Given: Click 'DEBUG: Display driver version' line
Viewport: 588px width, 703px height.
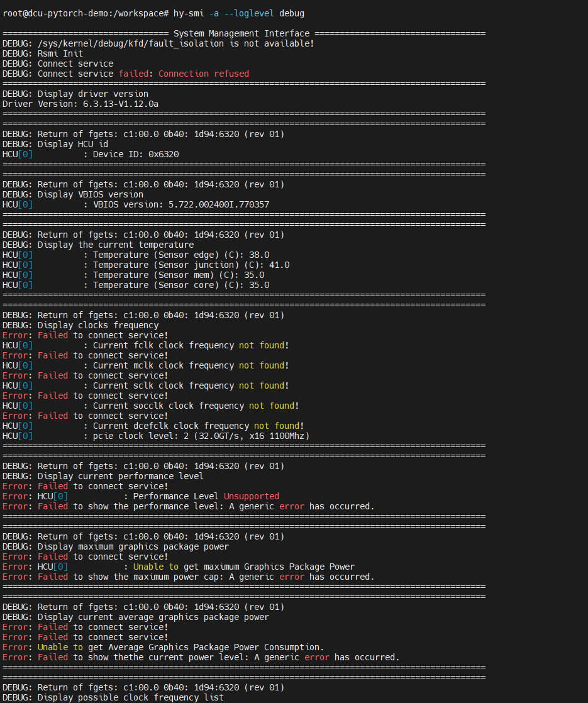Looking at the screenshot, I should (x=75, y=94).
